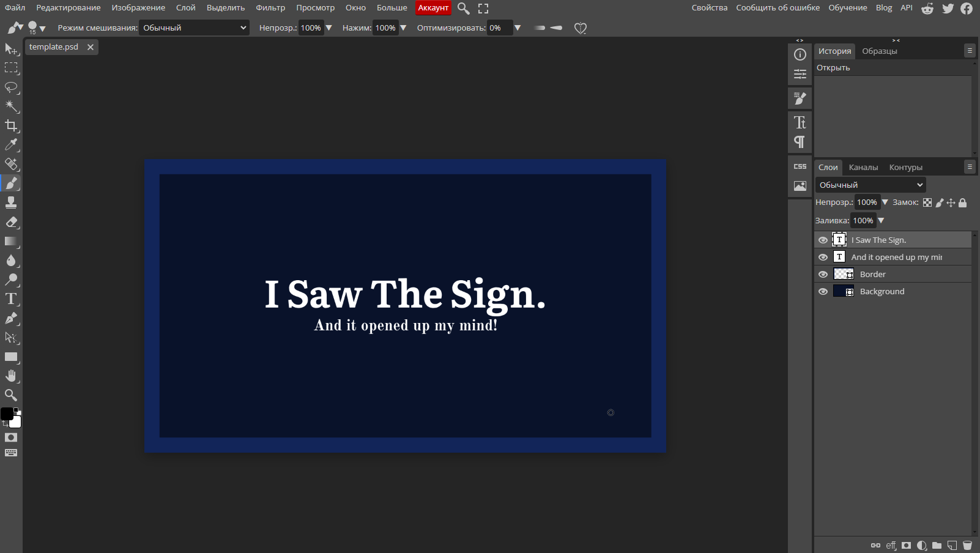Image resolution: width=980 pixels, height=553 pixels.
Task: Hide the Border layer
Action: (823, 274)
